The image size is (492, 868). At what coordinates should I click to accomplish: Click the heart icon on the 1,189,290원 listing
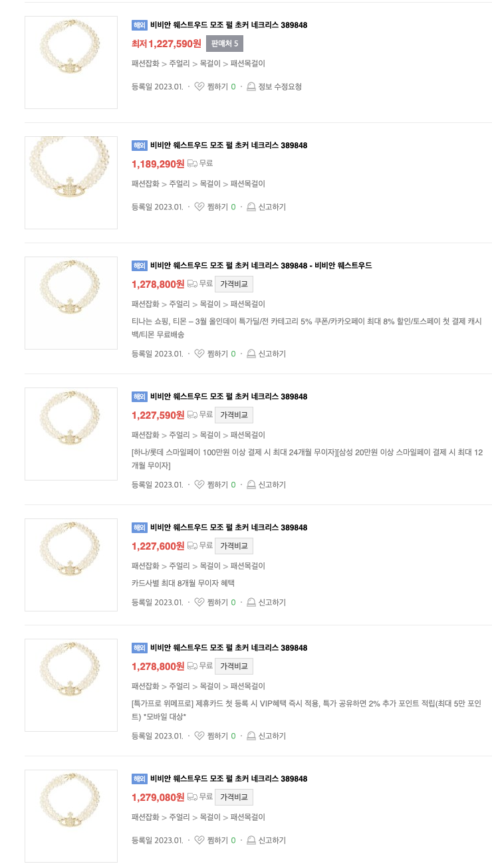pos(199,207)
